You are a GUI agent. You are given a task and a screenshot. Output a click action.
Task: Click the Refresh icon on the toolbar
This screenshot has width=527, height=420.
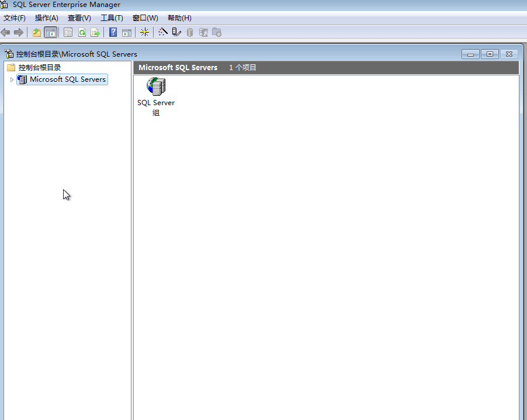(82, 32)
